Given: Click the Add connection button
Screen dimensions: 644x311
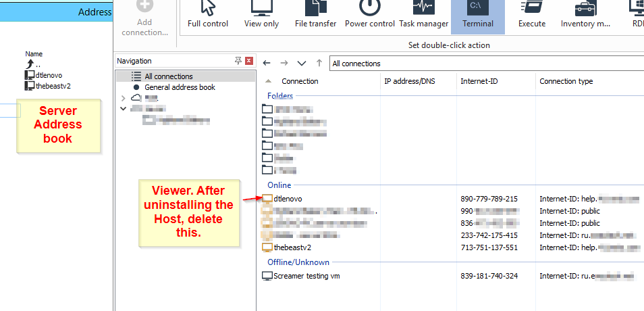Looking at the screenshot, I should (x=144, y=18).
